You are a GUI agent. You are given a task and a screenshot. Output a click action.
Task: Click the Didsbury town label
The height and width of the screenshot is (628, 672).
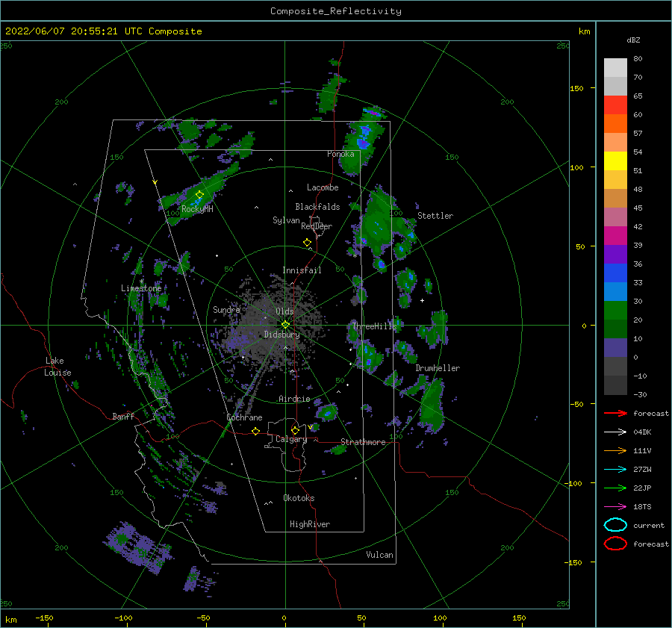pos(282,335)
